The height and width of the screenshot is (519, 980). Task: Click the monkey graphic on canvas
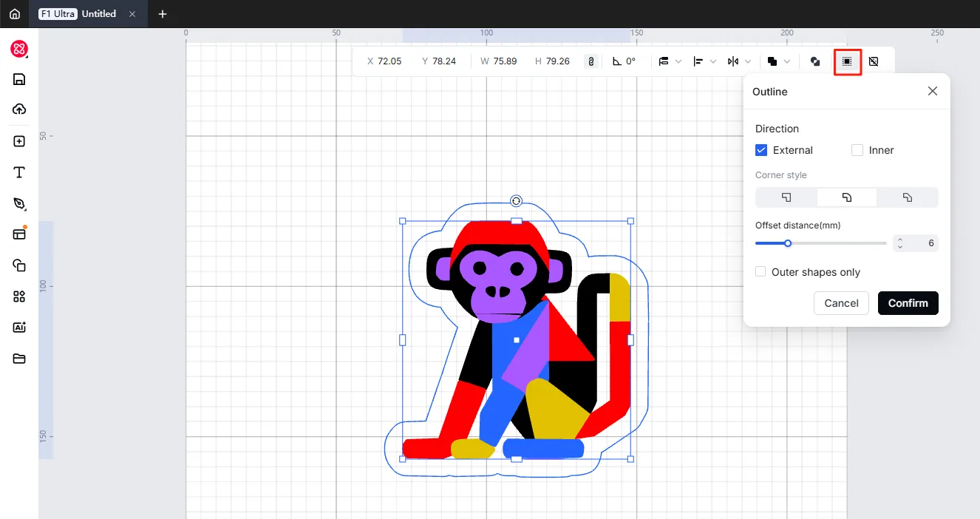click(517, 340)
